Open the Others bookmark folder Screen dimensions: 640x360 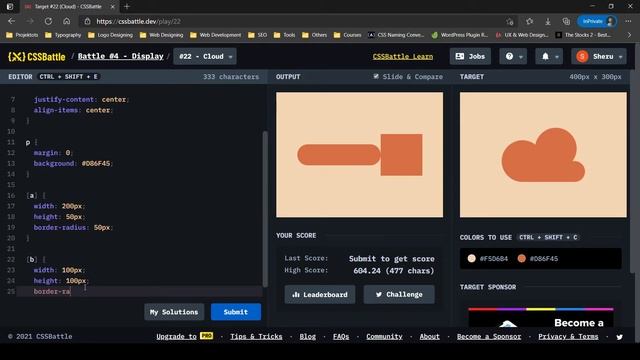click(x=314, y=35)
